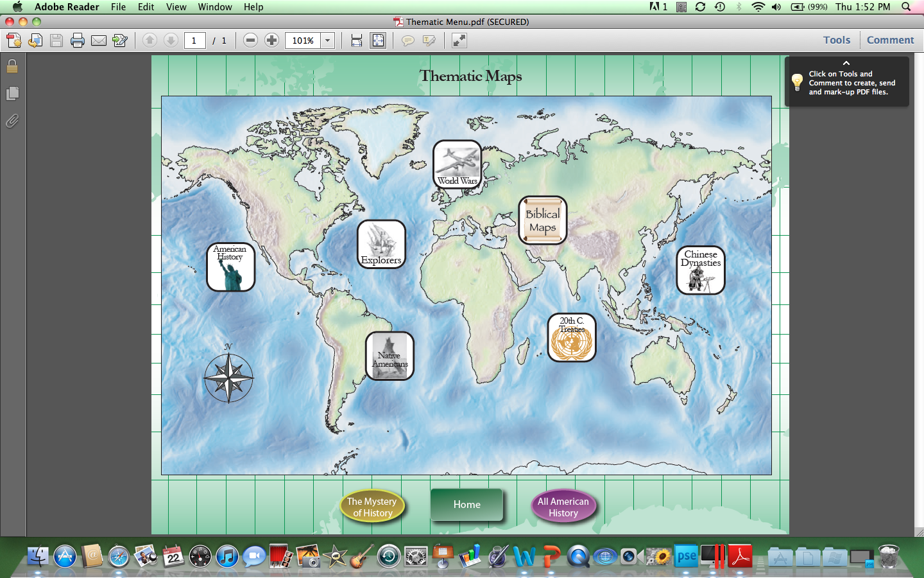Choose the Chinese Dynasties map icon

point(700,270)
